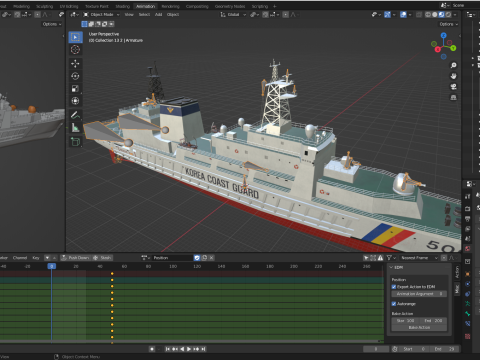Adjust the Animation Argument value field

(x=419, y=294)
